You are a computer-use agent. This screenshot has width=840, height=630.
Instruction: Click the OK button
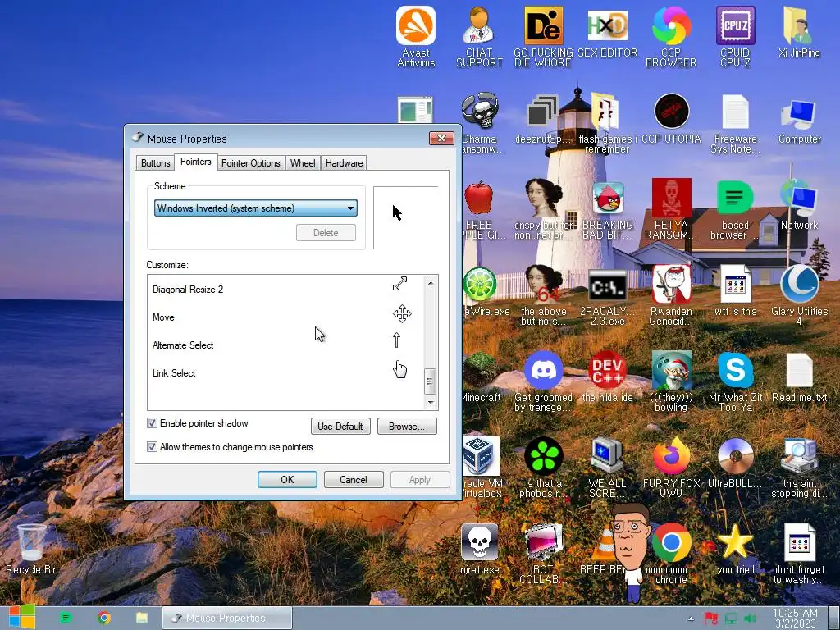coord(287,479)
